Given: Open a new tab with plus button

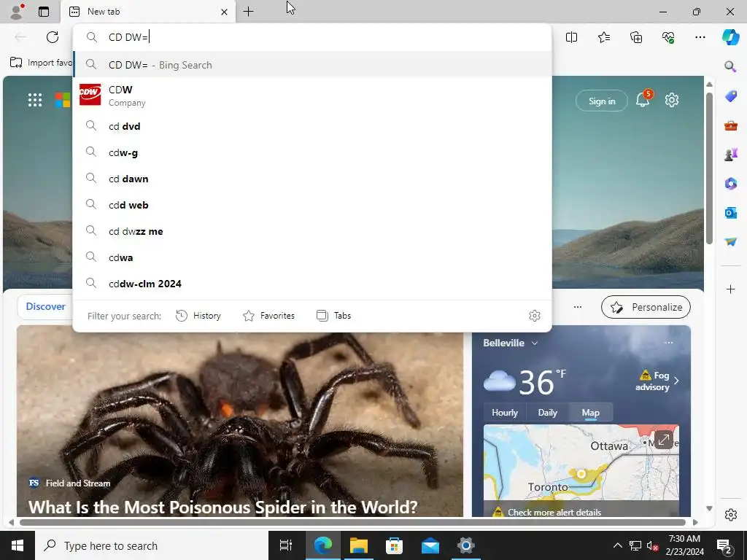Looking at the screenshot, I should pyautogui.click(x=248, y=12).
